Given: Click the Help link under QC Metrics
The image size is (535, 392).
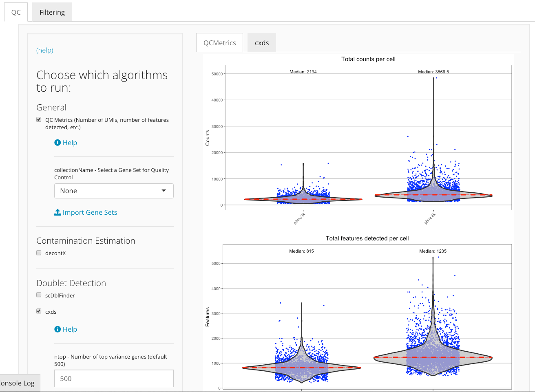Looking at the screenshot, I should [x=70, y=143].
